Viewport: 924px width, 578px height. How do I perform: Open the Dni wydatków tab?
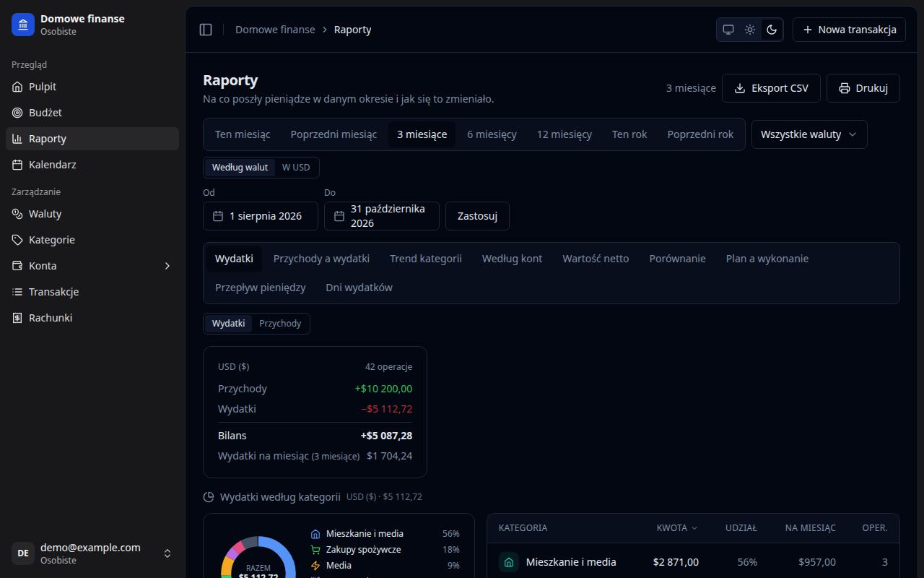(359, 288)
